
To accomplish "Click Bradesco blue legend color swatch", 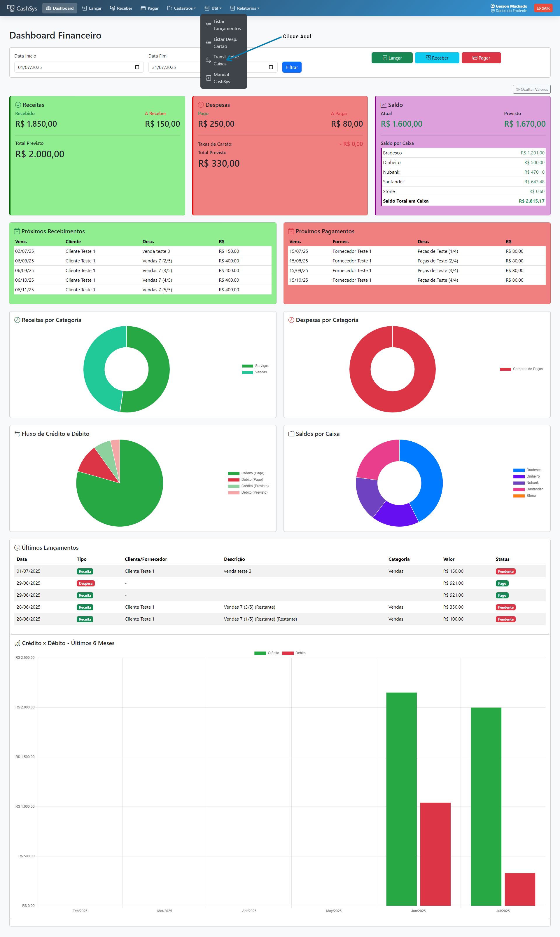I will 519,470.
